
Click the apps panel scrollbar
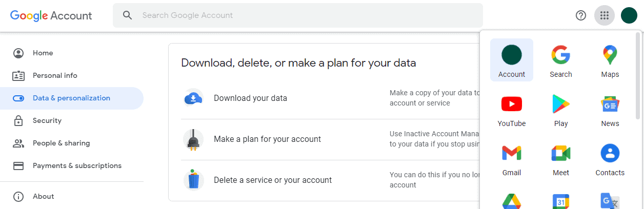click(638, 76)
